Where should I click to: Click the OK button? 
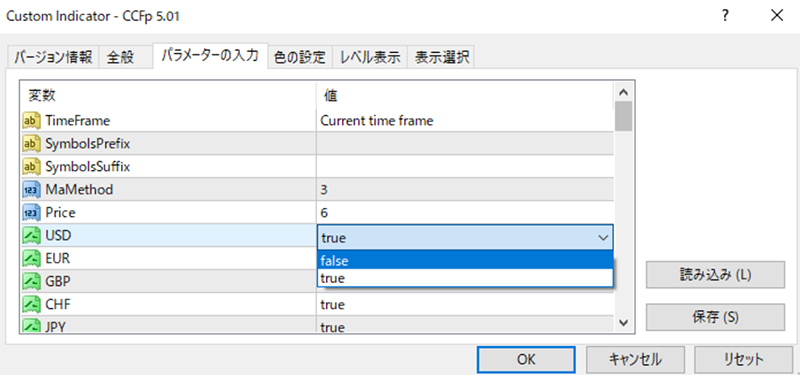click(x=526, y=359)
